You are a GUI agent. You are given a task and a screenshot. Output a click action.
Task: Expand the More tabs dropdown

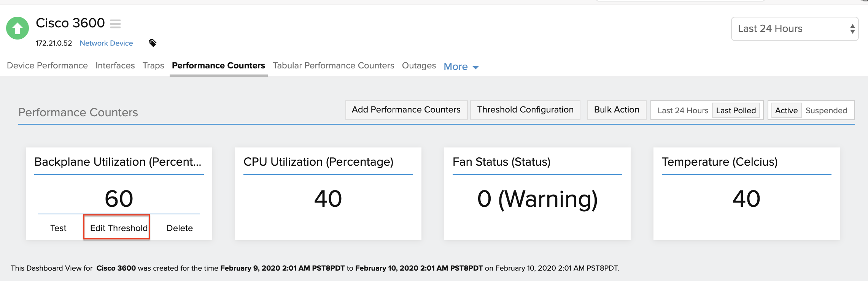tap(461, 67)
